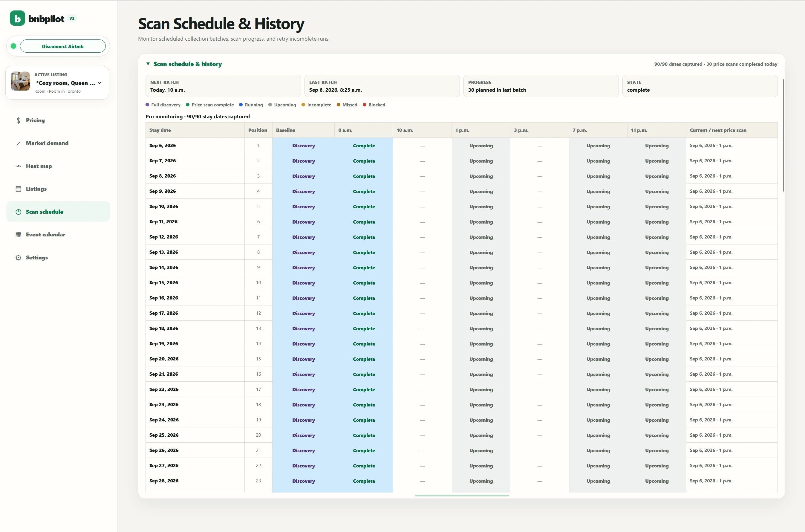
Task: Click the Progress card 30 planned
Action: 541,86
